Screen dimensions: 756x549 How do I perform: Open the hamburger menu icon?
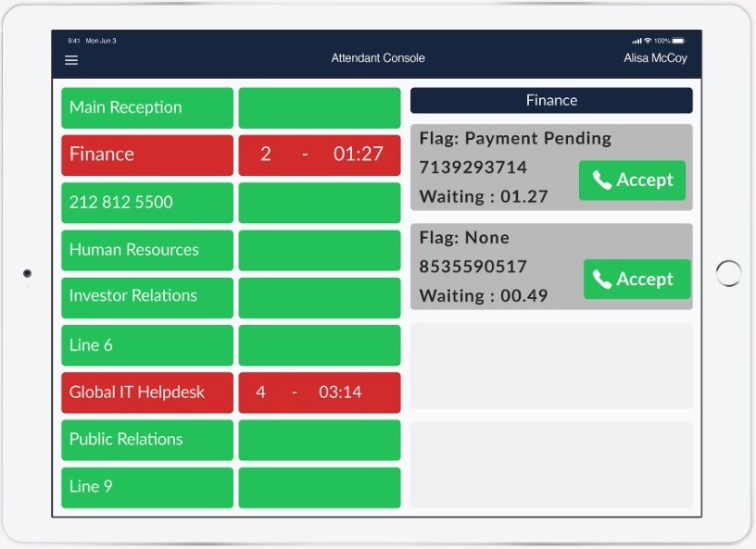pos(71,60)
